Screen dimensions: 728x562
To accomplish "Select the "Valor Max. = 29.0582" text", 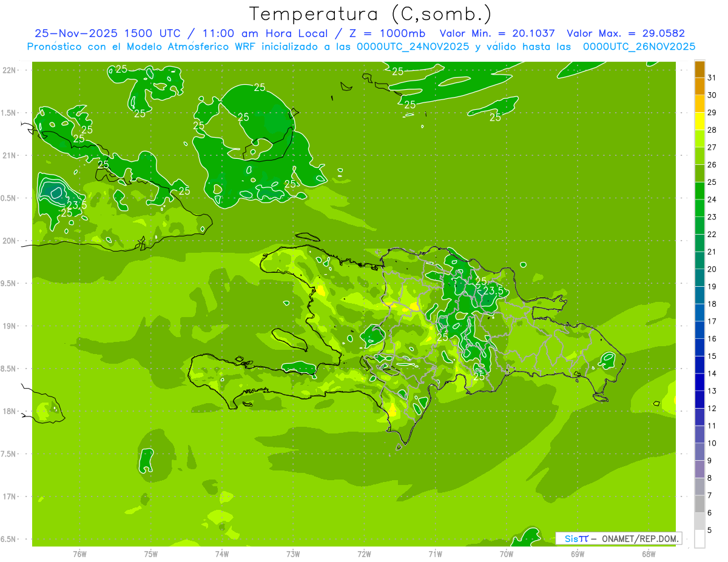I will point(625,33).
